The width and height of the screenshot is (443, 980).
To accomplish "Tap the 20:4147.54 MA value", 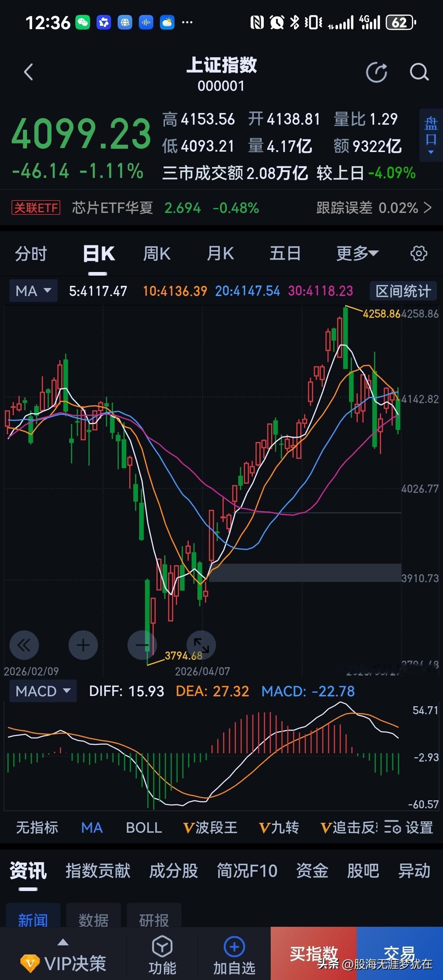I will [x=247, y=291].
